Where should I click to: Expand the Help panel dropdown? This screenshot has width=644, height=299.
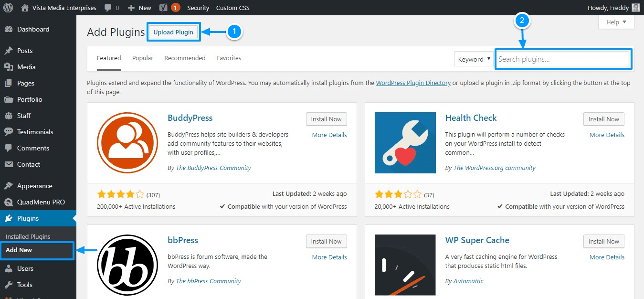point(616,22)
